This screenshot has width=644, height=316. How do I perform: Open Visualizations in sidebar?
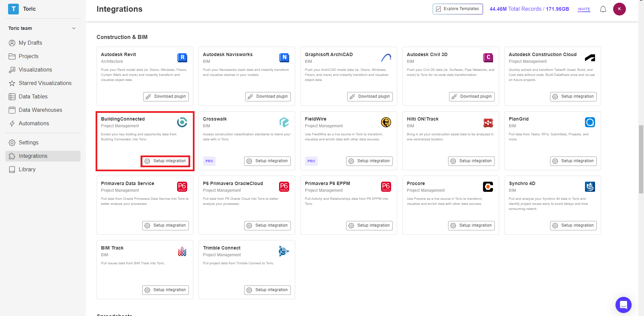pyautogui.click(x=43, y=70)
